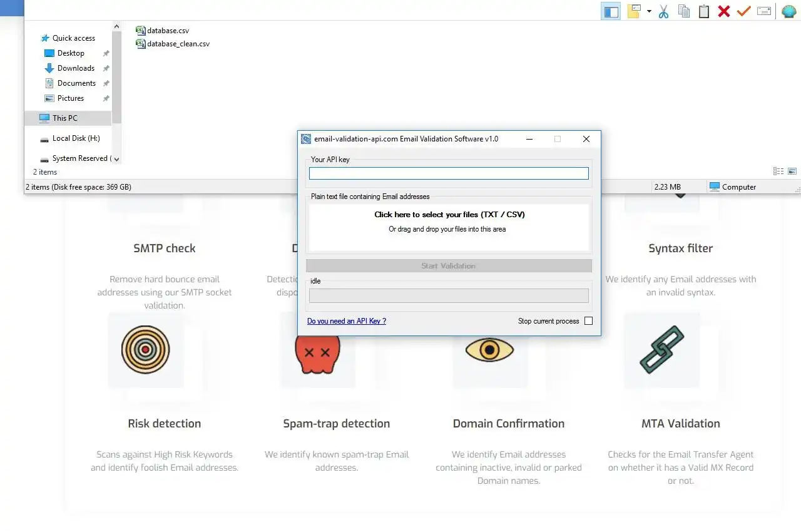Click the database.csv Excel file icon
The height and width of the screenshot is (532, 801).
pyautogui.click(x=141, y=30)
